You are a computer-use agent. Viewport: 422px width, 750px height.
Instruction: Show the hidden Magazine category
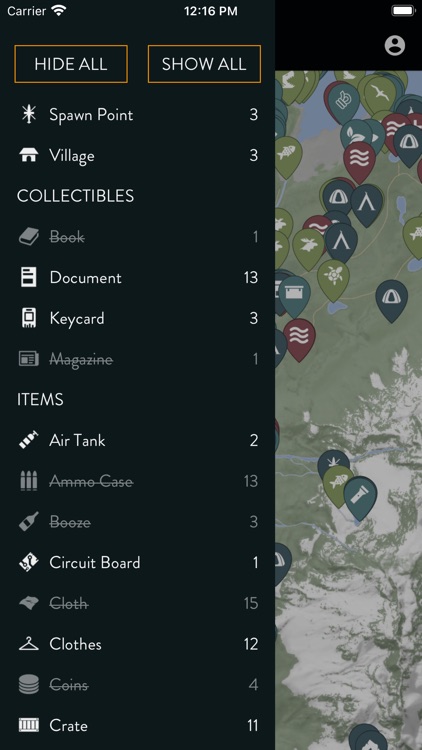pos(137,359)
